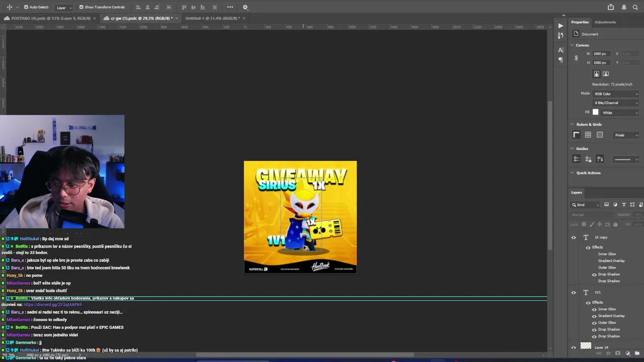Filter layers by adjustment layers icon
The width and height of the screenshot is (644, 362).
(x=615, y=205)
